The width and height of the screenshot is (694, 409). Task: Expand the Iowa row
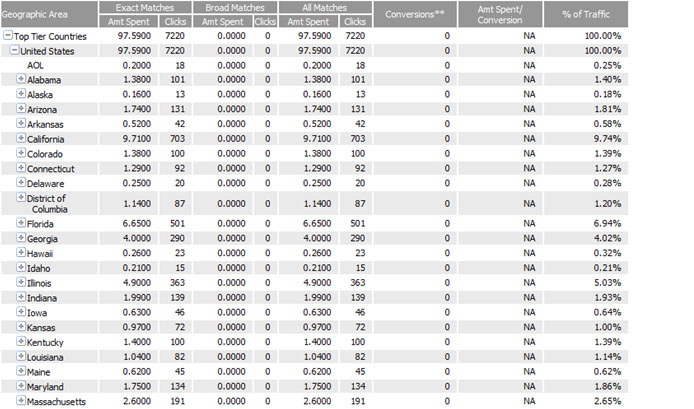[x=21, y=312]
